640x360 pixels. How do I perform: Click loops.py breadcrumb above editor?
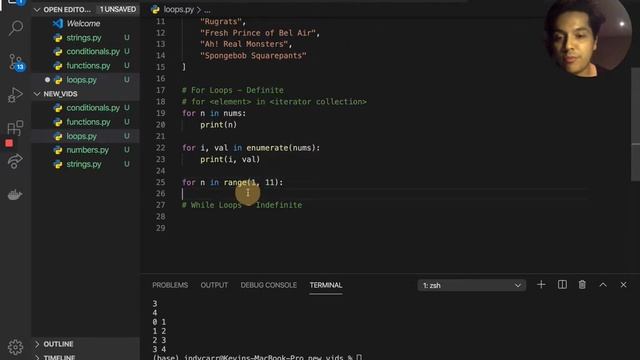[x=178, y=9]
